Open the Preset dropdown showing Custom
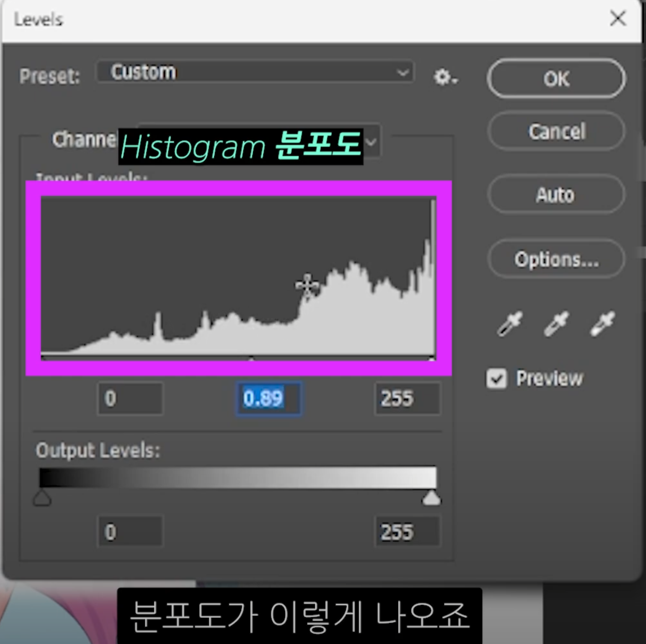 pos(256,72)
